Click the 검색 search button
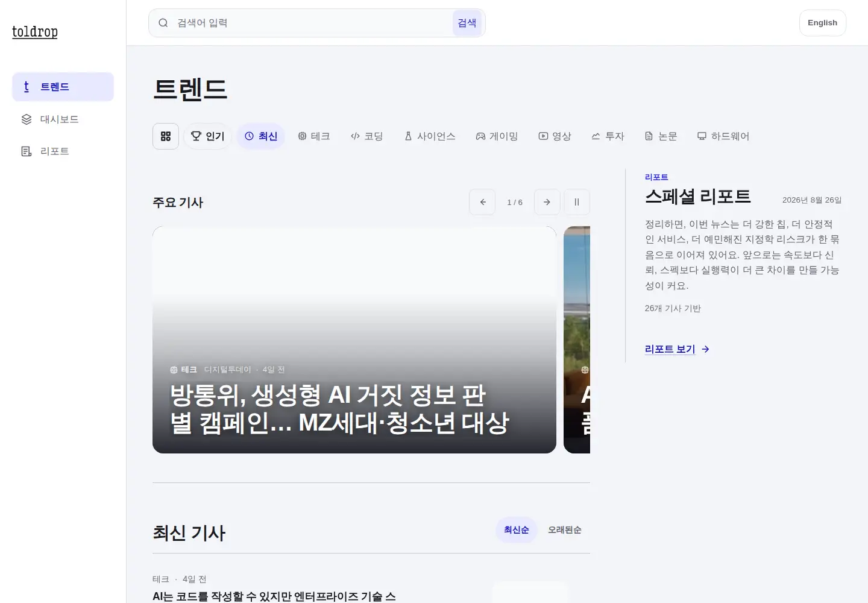The width and height of the screenshot is (868, 603). tap(467, 23)
